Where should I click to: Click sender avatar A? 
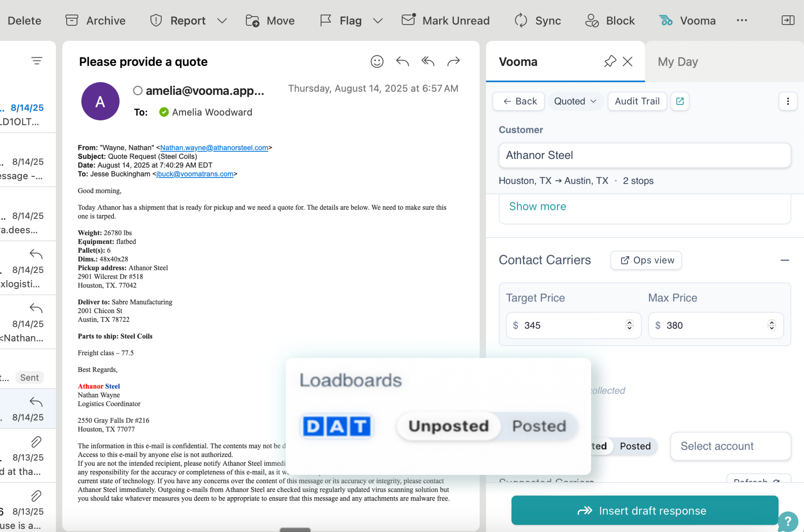[x=100, y=101]
